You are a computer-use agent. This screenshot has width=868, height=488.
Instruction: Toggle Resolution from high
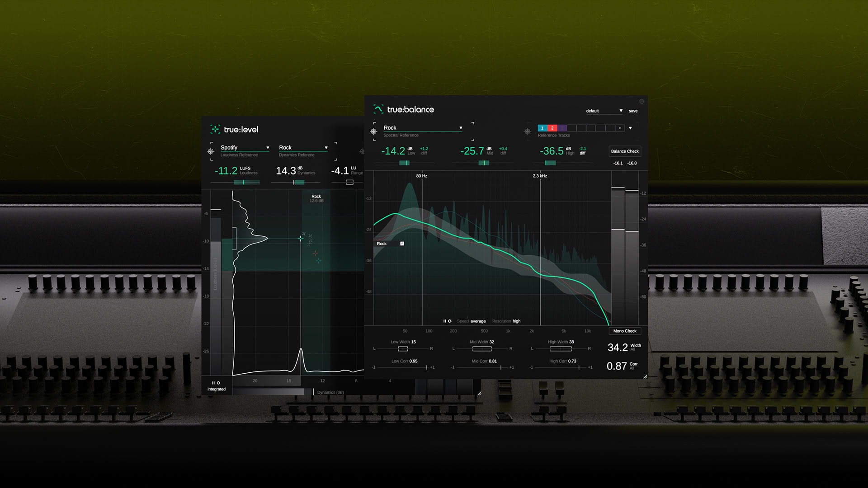click(x=516, y=321)
